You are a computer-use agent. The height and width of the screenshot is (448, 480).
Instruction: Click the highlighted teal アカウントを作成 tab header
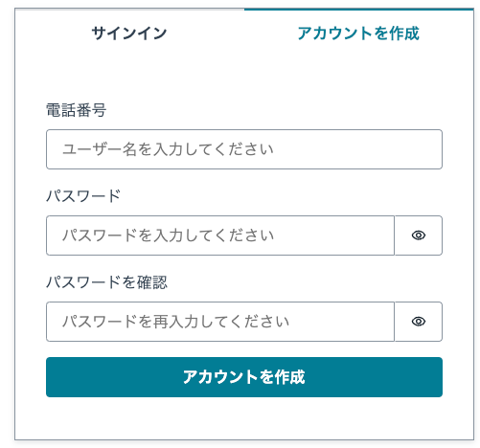358,34
